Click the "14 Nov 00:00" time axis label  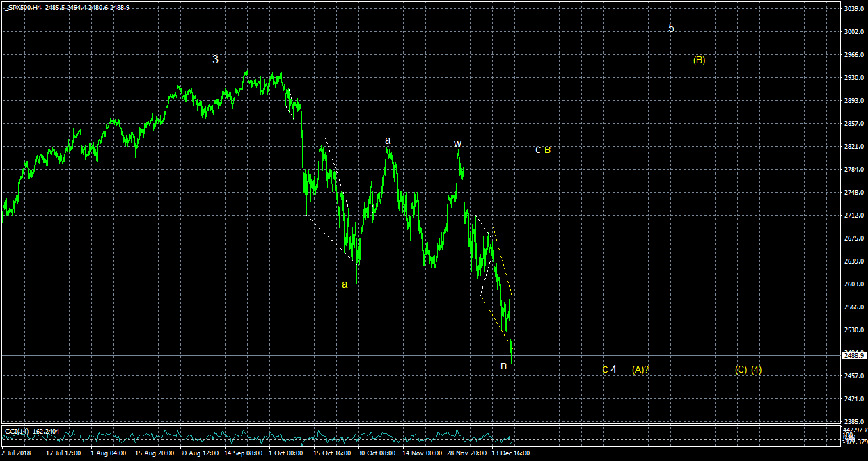coord(421,453)
